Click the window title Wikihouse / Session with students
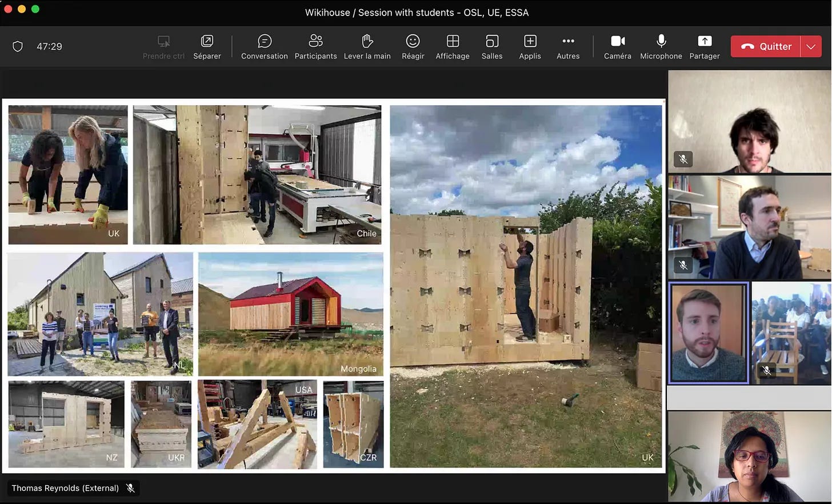The width and height of the screenshot is (832, 504). point(417,12)
